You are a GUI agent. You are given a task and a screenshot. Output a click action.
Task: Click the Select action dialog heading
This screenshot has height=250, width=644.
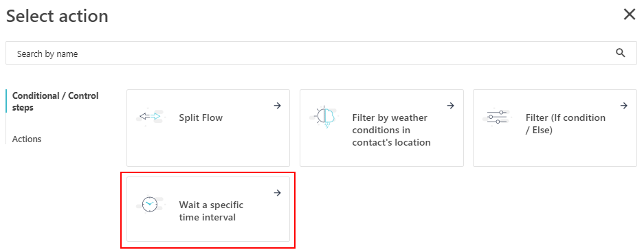[57, 16]
